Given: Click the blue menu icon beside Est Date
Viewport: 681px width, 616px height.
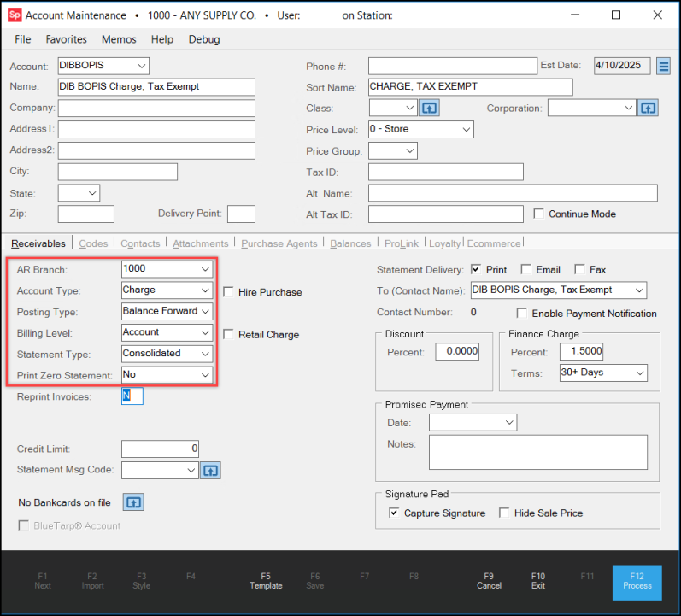Looking at the screenshot, I should tap(664, 67).
